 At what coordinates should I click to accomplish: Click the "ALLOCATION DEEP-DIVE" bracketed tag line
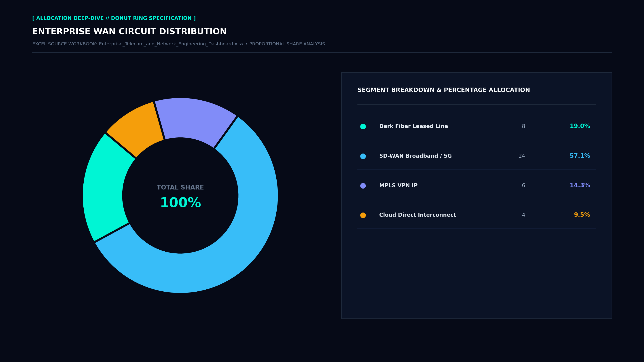114,18
